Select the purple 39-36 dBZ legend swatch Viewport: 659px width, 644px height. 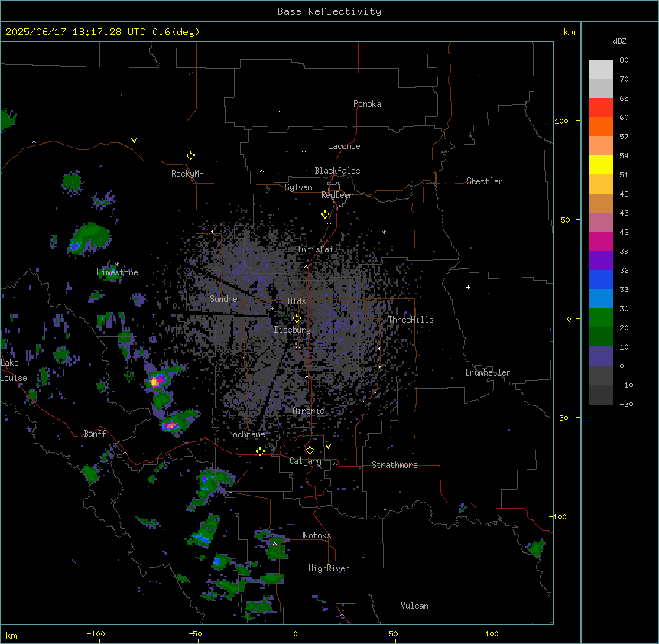(x=601, y=261)
